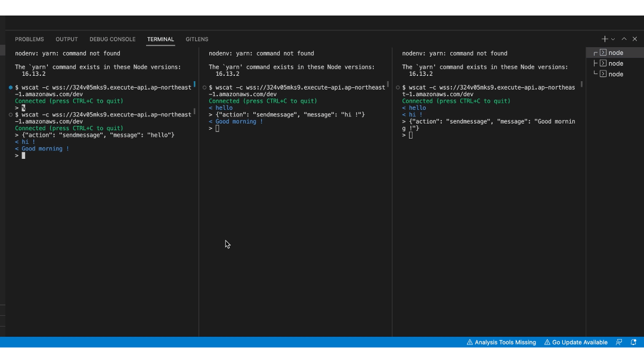Click "< hi !" in right terminal
Image resolution: width=644 pixels, height=363 pixels.
[413, 115]
